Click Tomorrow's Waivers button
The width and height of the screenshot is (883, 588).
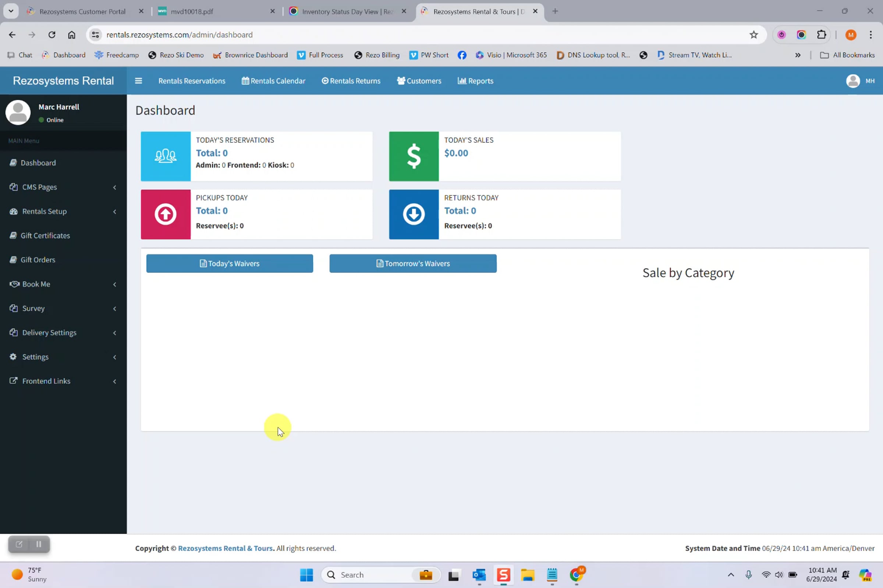[413, 263]
